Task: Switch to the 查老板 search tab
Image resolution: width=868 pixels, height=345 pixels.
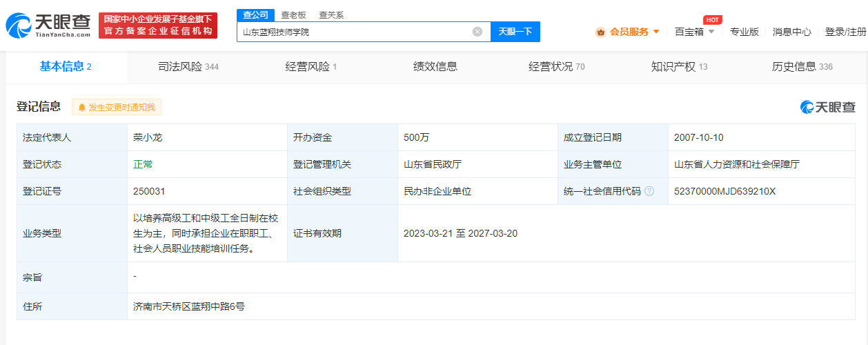Action: click(293, 14)
